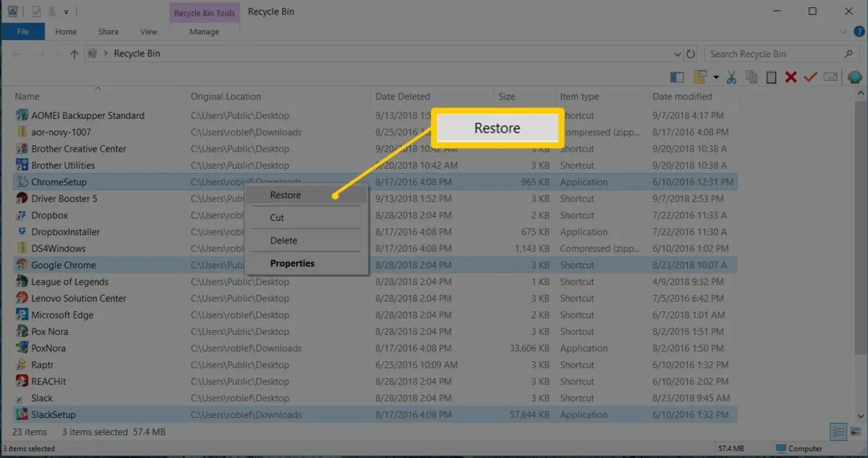Image resolution: width=868 pixels, height=458 pixels.
Task: Click the File button in ribbon
Action: [23, 31]
